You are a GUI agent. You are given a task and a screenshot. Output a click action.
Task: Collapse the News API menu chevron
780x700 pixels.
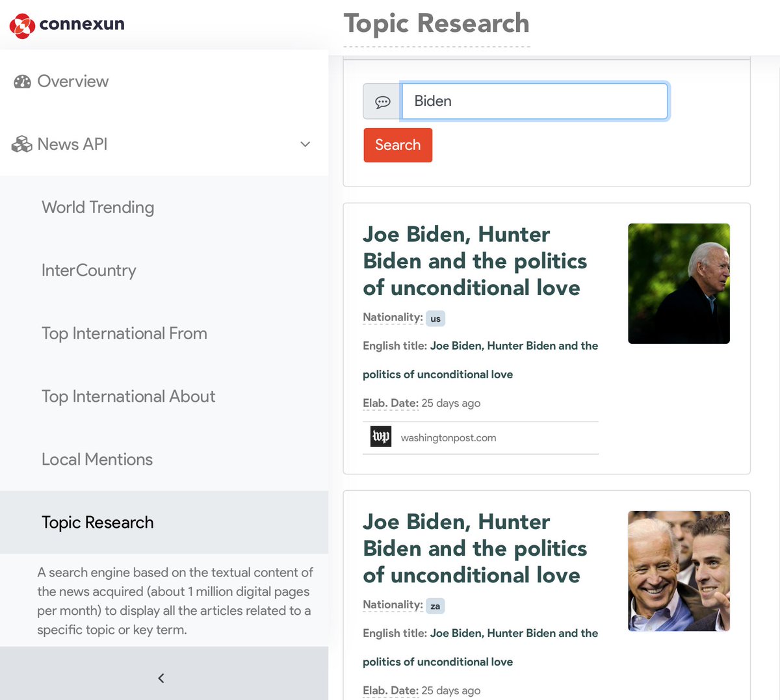pos(305,144)
